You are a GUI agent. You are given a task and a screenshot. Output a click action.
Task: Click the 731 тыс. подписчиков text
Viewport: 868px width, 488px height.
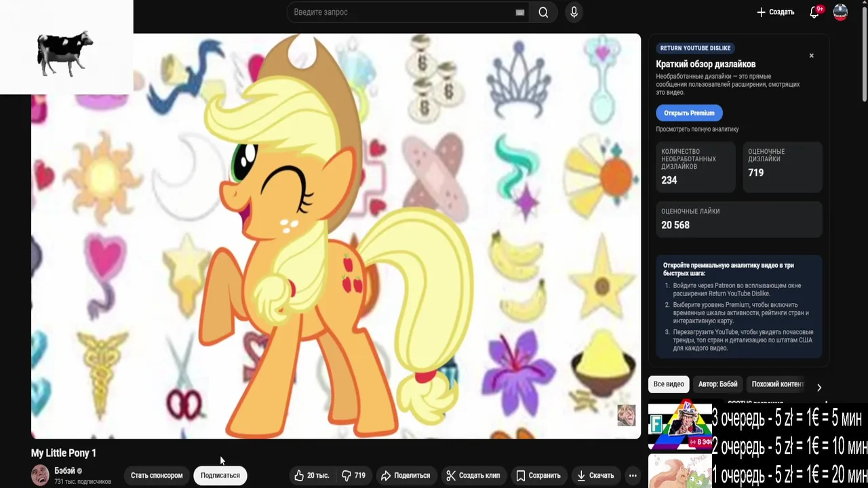click(83, 481)
